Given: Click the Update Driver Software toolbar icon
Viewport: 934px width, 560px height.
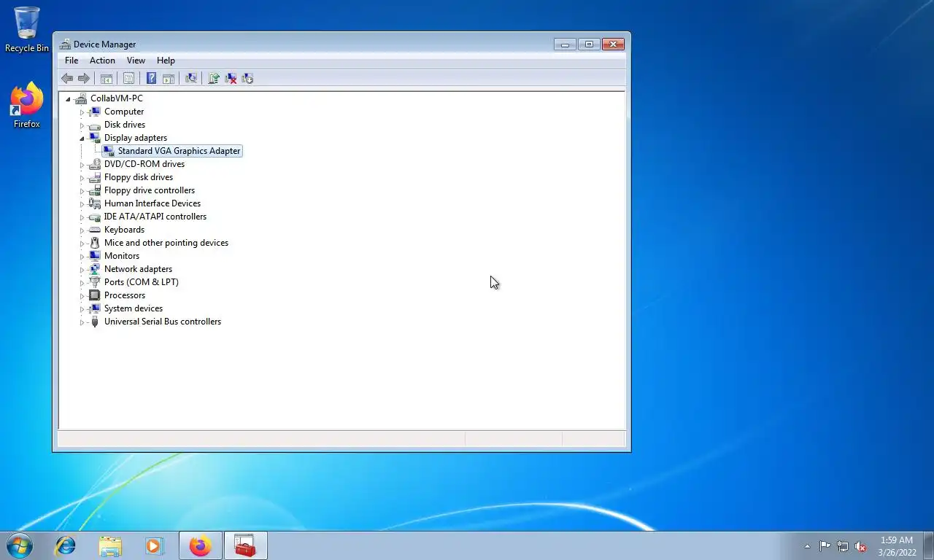Looking at the screenshot, I should [x=214, y=78].
